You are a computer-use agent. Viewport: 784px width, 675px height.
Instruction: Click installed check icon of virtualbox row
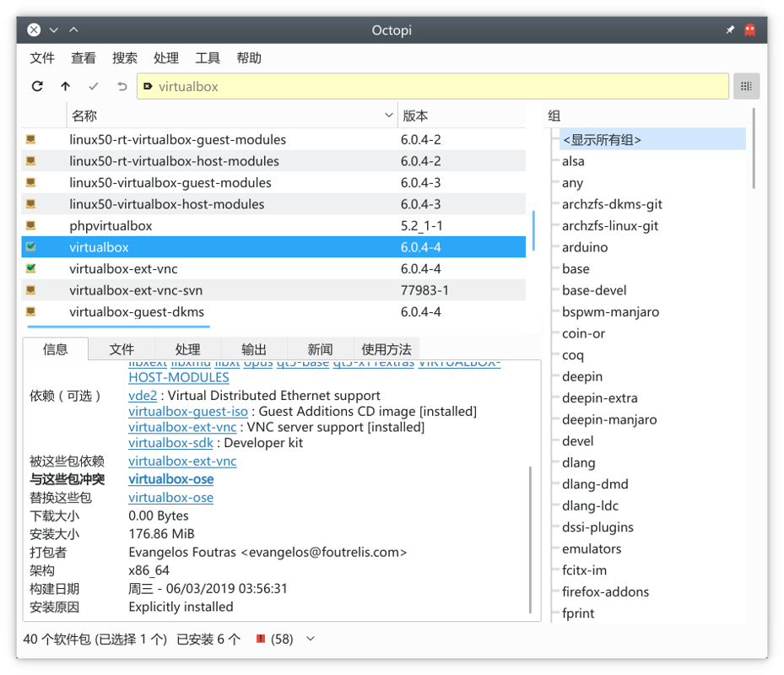[x=31, y=246]
